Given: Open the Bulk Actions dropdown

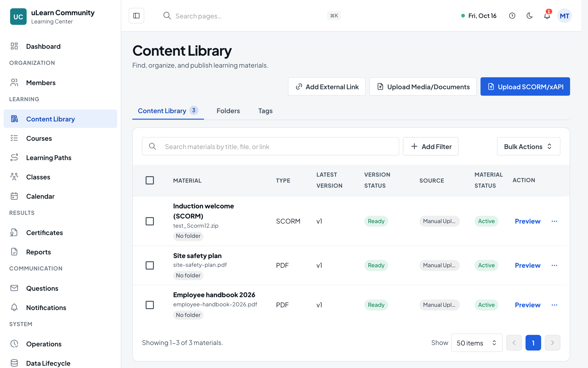Looking at the screenshot, I should tap(529, 147).
